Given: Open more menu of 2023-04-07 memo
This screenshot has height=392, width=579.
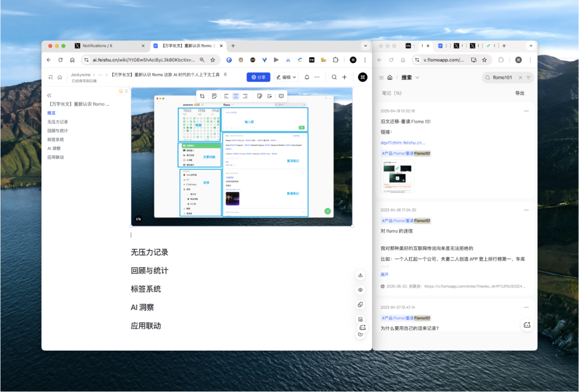Looking at the screenshot, I should coord(526,307).
